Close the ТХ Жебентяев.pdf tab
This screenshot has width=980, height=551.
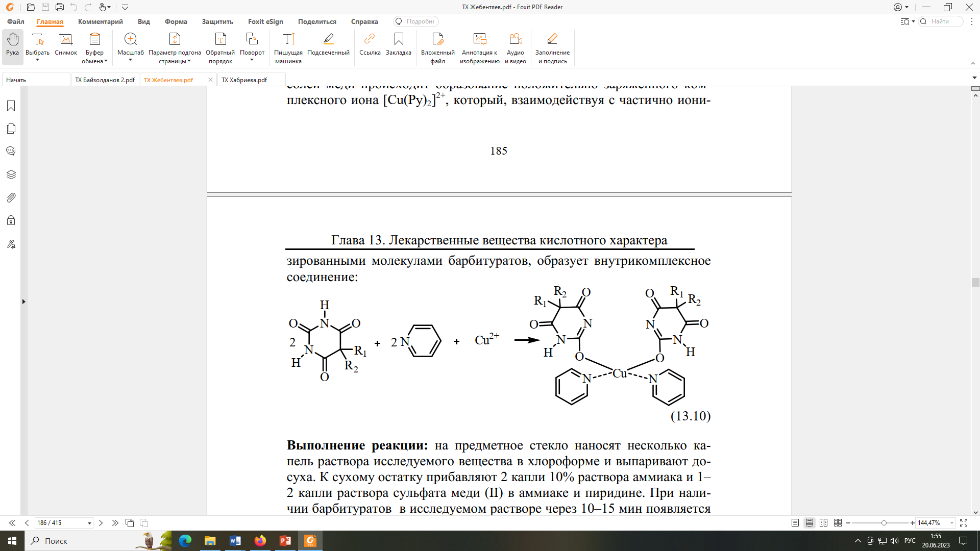pyautogui.click(x=210, y=80)
